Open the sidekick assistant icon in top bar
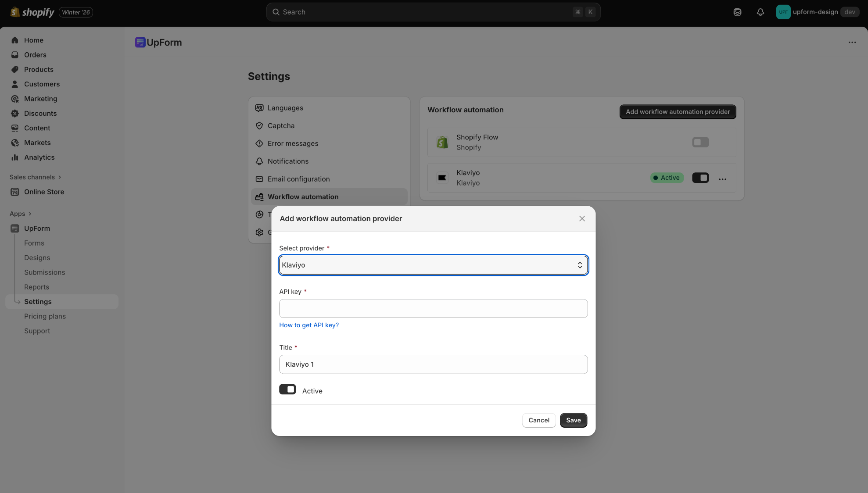868x493 pixels. [x=737, y=12]
